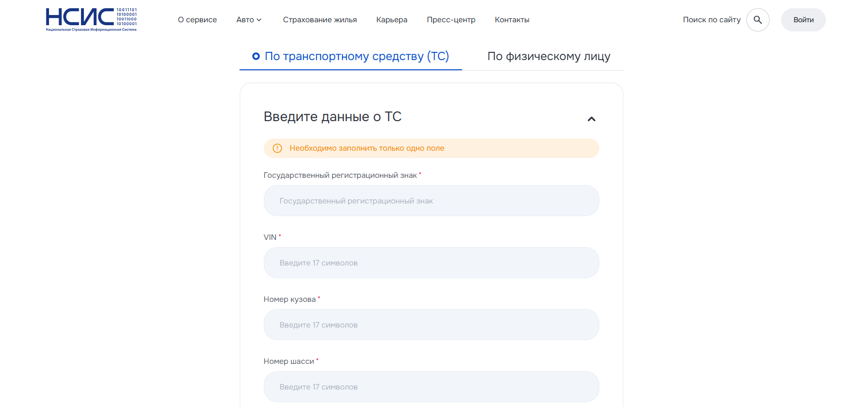868x407 pixels.
Task: Open the 'Пресс-центр' page
Action: coord(451,20)
